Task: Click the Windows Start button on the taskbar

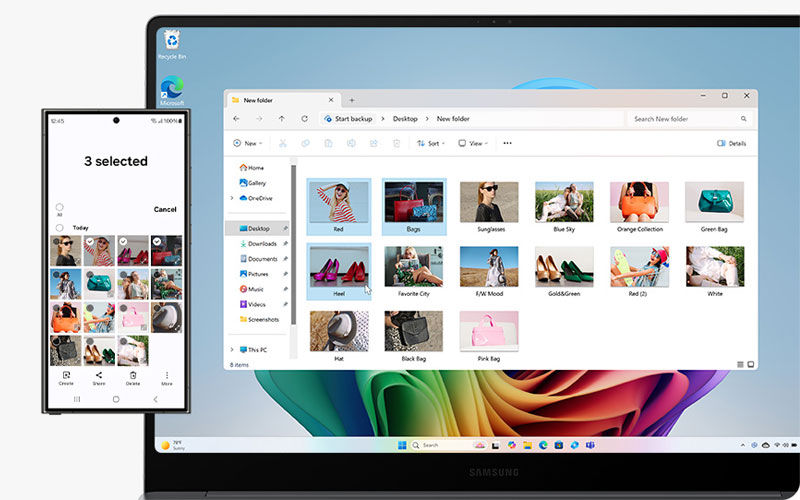Action: click(x=402, y=445)
